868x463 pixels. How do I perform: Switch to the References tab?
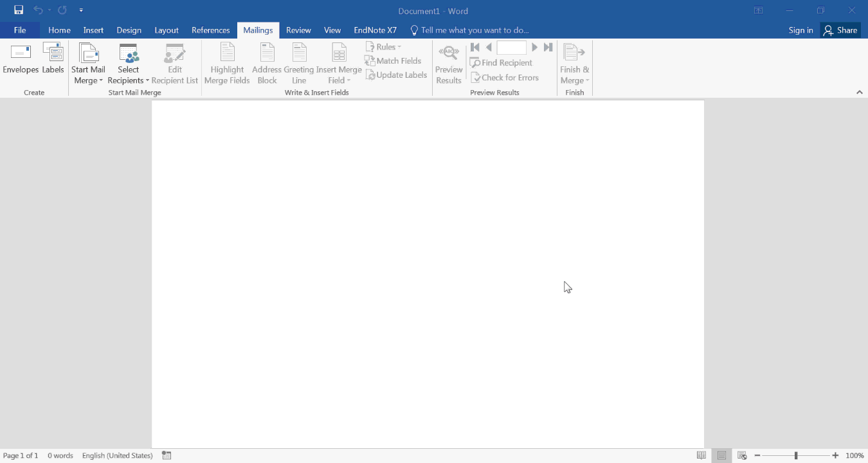[x=210, y=30]
